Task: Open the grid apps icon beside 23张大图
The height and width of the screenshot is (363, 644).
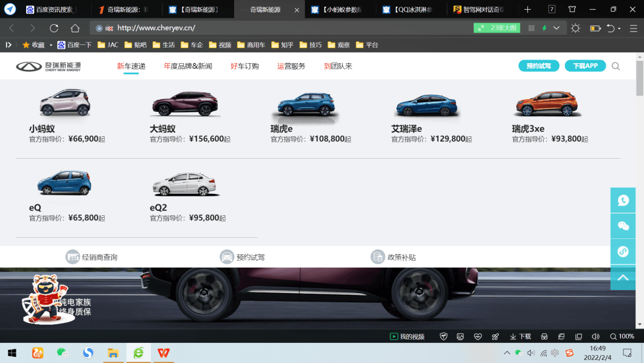Action: click(x=531, y=28)
